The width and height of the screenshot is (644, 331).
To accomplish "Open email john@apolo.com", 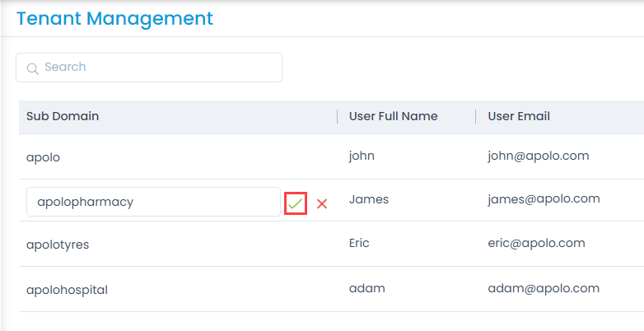I will coord(539,156).
